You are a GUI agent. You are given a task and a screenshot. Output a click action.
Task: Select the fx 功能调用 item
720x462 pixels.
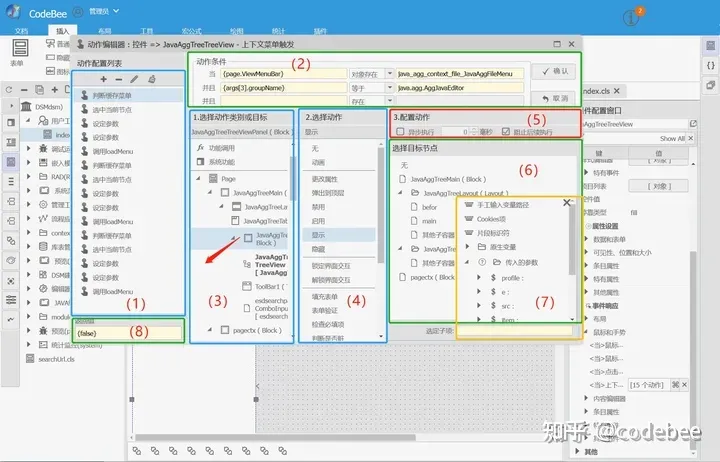click(x=216, y=148)
